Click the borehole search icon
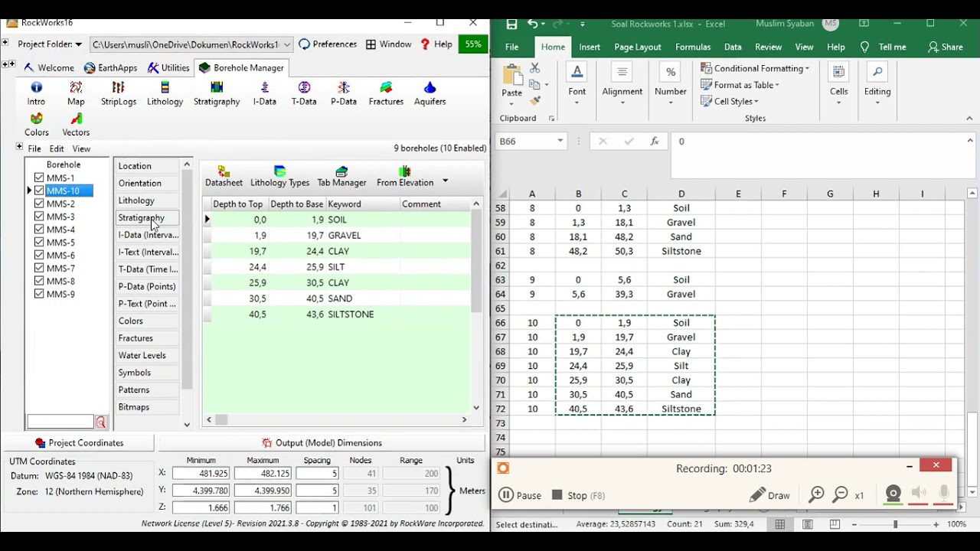This screenshot has height=551, width=980. (x=100, y=422)
